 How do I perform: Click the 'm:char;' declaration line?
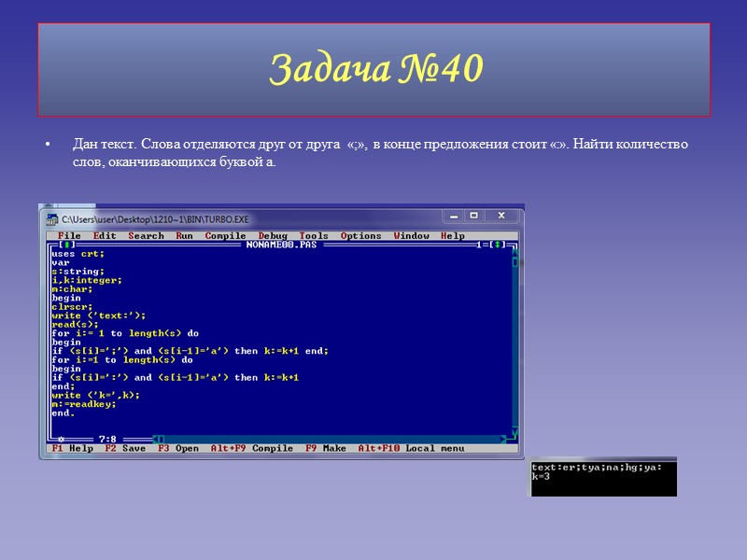[72, 289]
